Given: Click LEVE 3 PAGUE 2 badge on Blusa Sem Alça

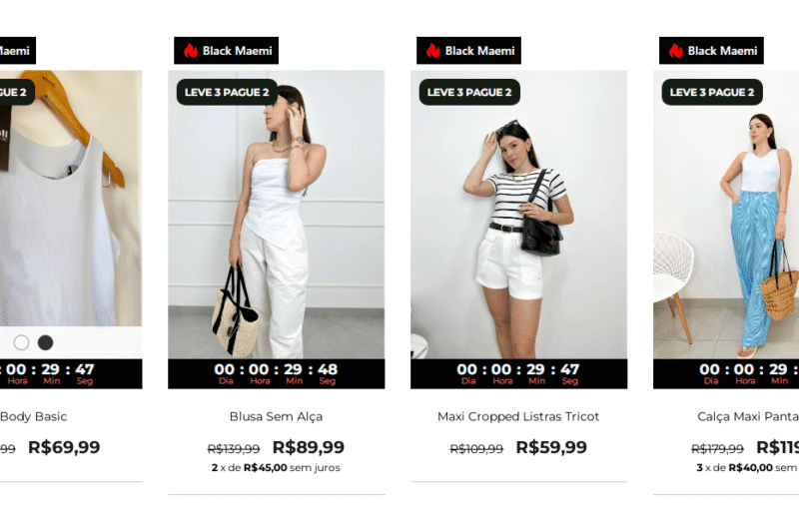Looking at the screenshot, I should coord(227,92).
